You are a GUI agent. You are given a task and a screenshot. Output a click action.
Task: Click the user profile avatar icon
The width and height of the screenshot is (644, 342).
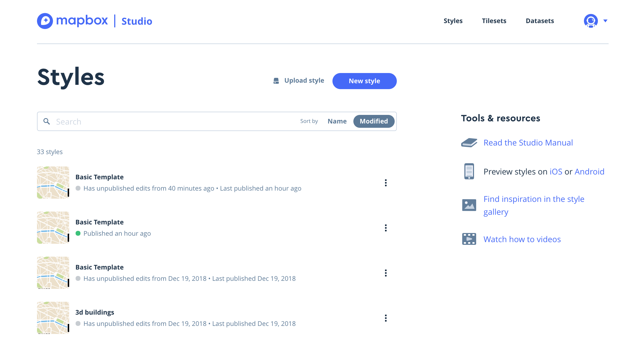(591, 20)
